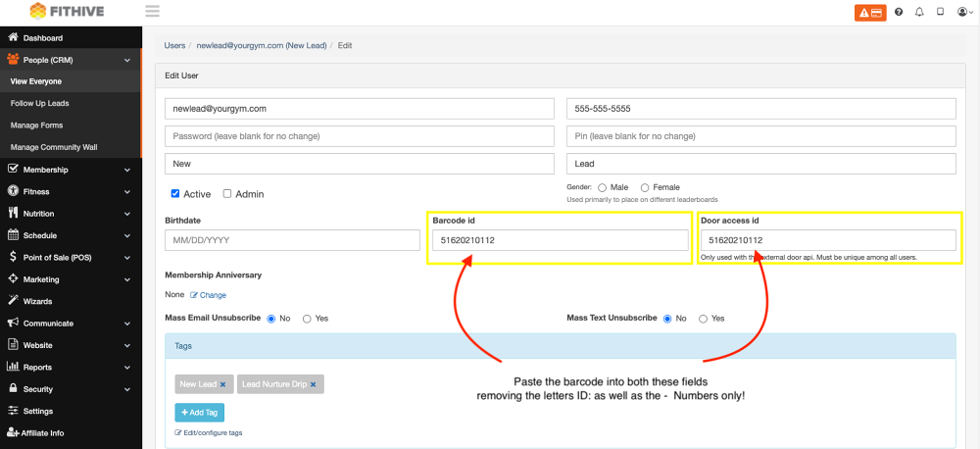980x449 pixels.
Task: Enable the Admin checkbox
Action: pyautogui.click(x=227, y=194)
